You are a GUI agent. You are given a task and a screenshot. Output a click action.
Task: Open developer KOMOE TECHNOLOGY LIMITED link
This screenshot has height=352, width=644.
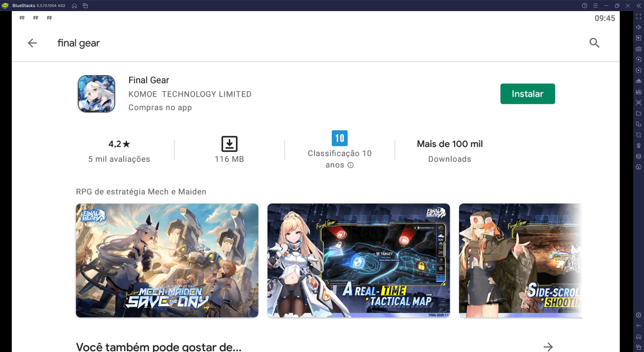click(x=190, y=94)
